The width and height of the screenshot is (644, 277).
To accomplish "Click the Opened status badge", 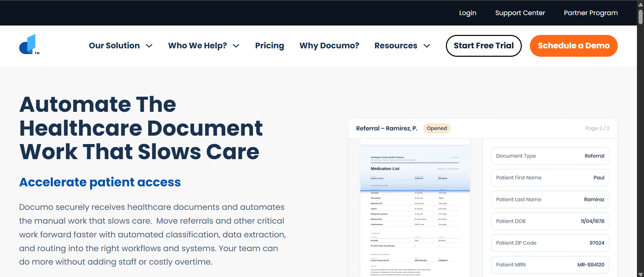I will 437,128.
